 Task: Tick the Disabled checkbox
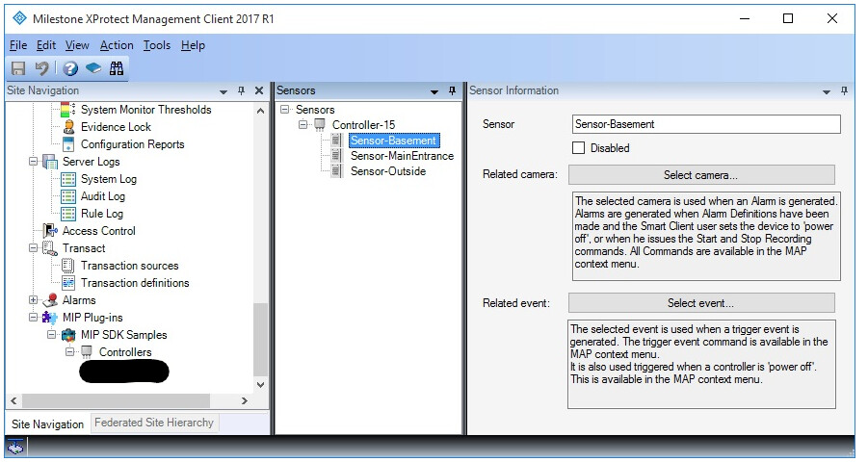point(578,147)
